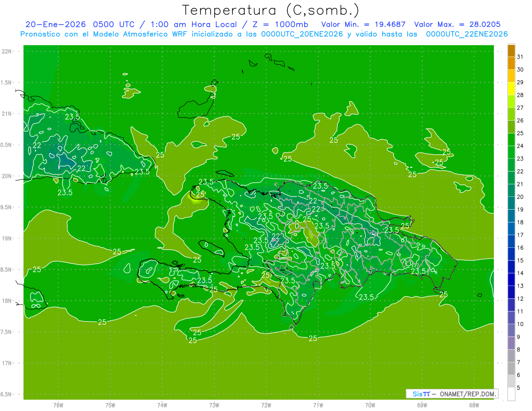The width and height of the screenshot is (532, 411).
Task: Click the "75W" longitude axis label
Action: click(x=110, y=405)
